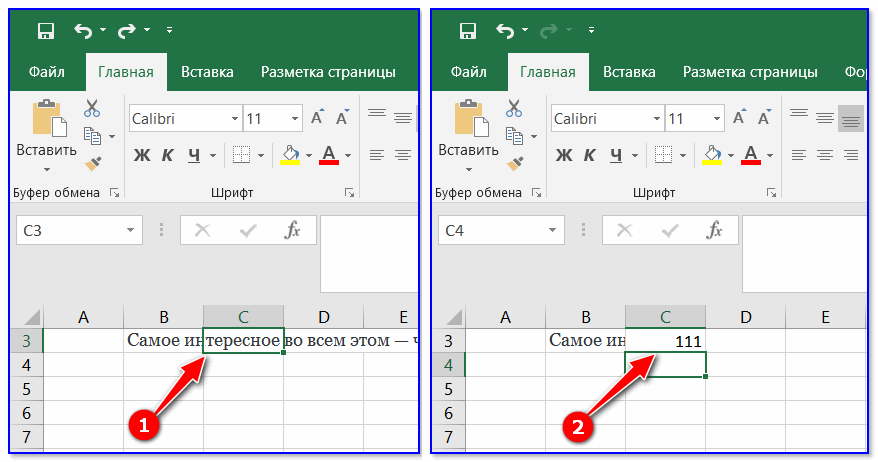This screenshot has height=462, width=878.
Task: Increase font size in left window
Action: tap(317, 118)
